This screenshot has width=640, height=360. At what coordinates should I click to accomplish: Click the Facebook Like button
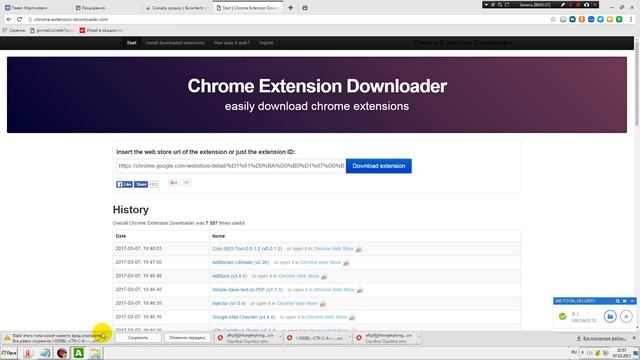click(x=124, y=184)
